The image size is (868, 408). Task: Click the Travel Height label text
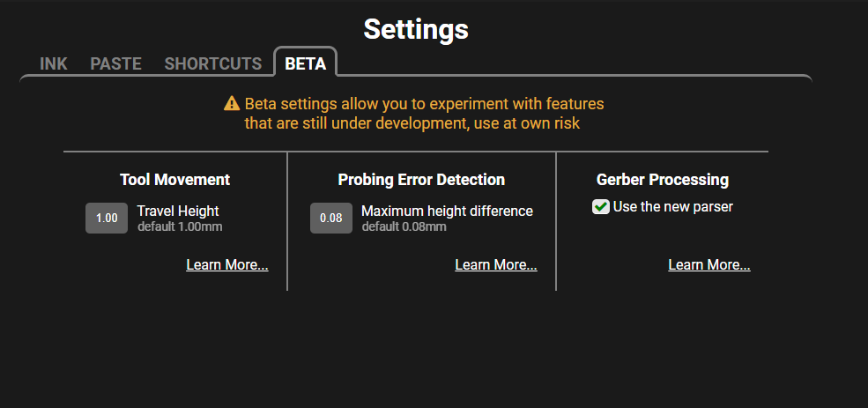pos(178,211)
